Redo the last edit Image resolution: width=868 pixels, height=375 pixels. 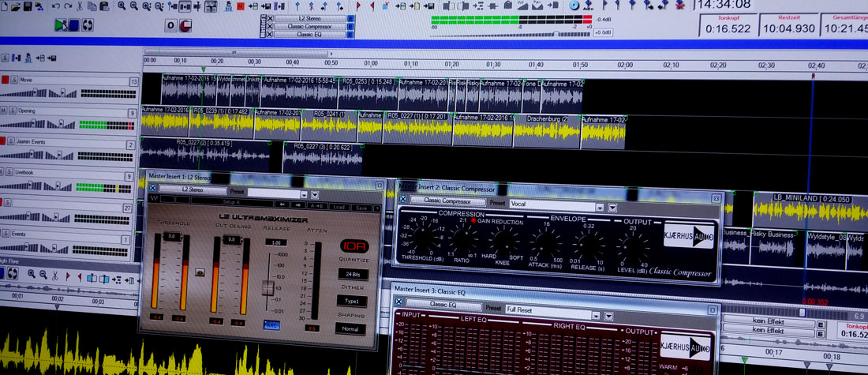(68, 6)
